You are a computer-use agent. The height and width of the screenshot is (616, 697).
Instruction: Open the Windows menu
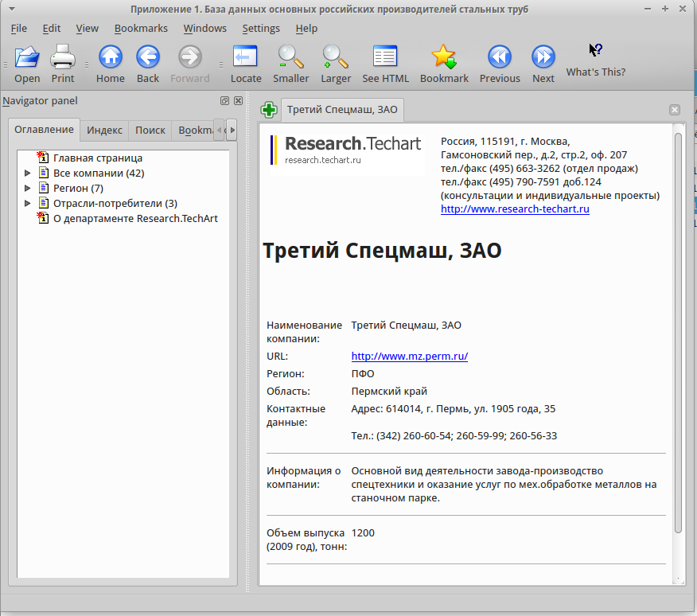tap(205, 28)
